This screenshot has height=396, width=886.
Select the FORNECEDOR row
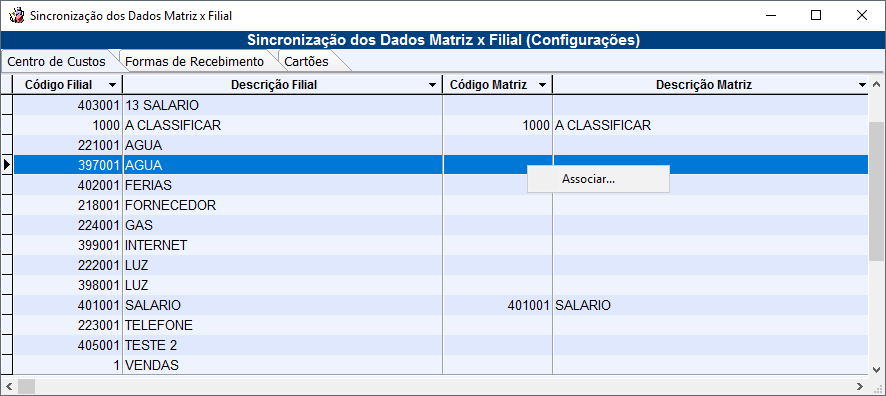click(x=441, y=205)
